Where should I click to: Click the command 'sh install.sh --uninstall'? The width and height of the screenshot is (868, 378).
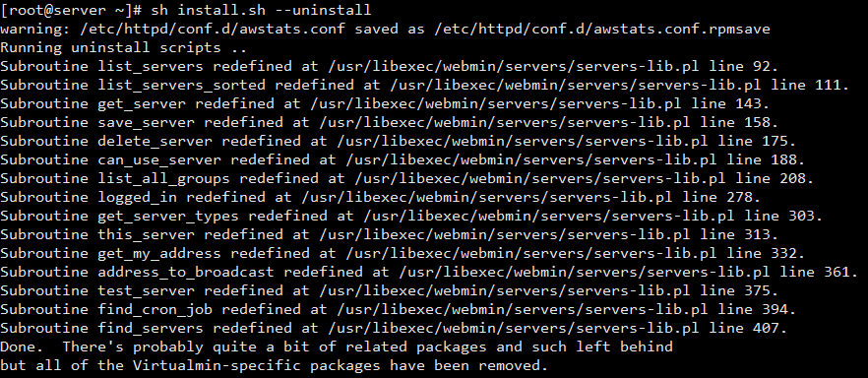(x=261, y=10)
